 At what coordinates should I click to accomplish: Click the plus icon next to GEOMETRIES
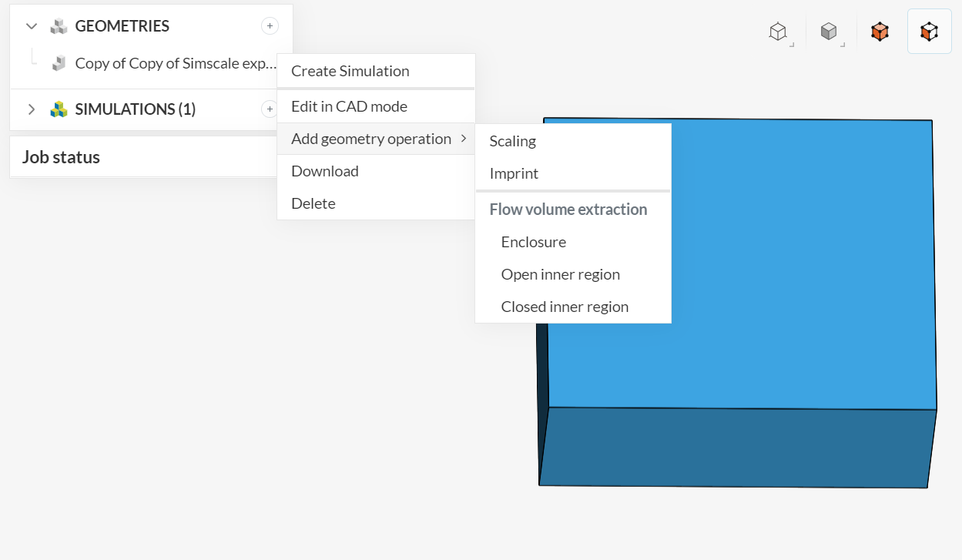[270, 26]
